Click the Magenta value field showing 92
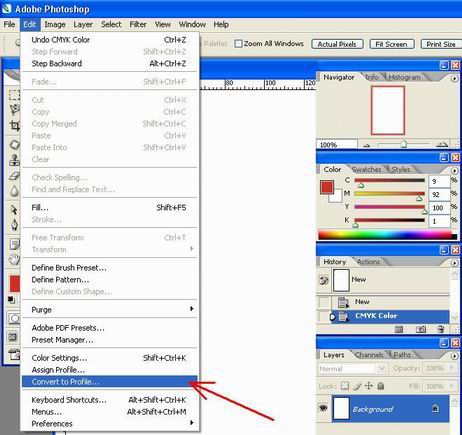 coord(439,194)
